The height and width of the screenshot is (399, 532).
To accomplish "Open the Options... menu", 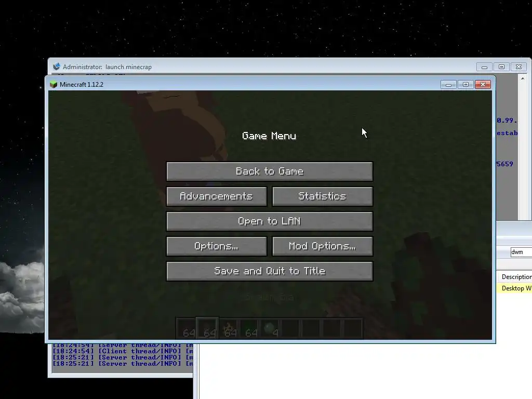I will pyautogui.click(x=217, y=246).
